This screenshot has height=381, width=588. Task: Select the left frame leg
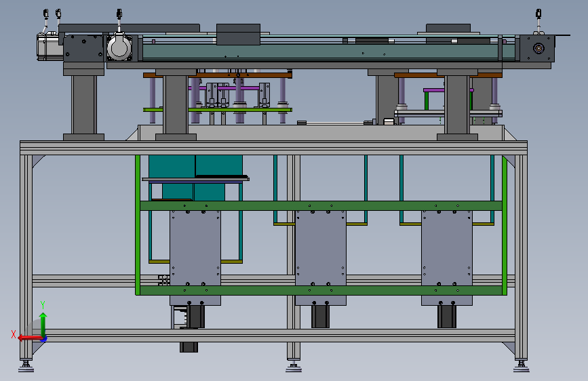[26, 257]
